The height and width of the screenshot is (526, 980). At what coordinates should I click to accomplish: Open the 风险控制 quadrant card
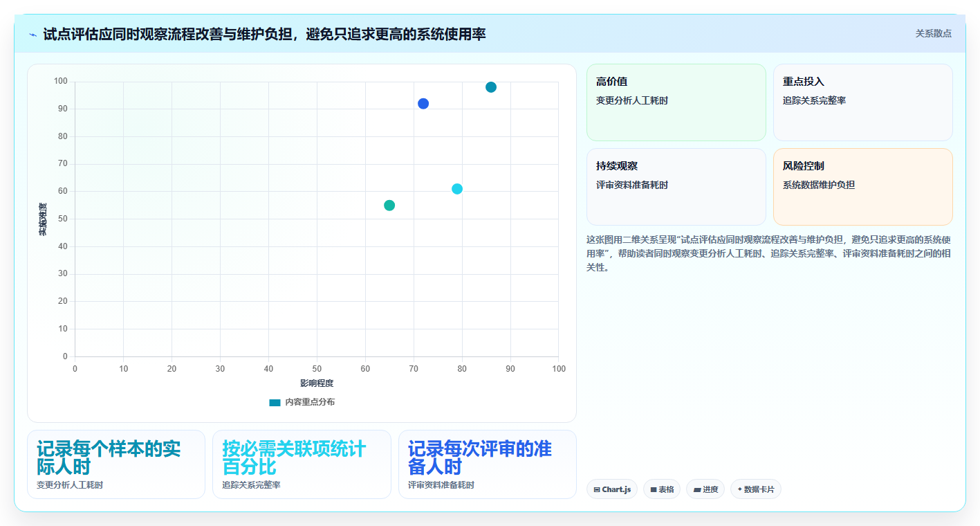coord(863,187)
